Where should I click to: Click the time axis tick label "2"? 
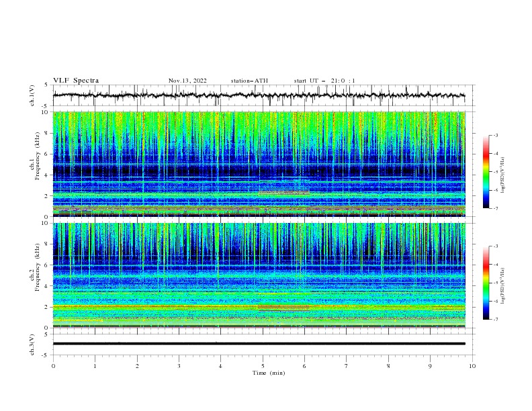point(137,366)
